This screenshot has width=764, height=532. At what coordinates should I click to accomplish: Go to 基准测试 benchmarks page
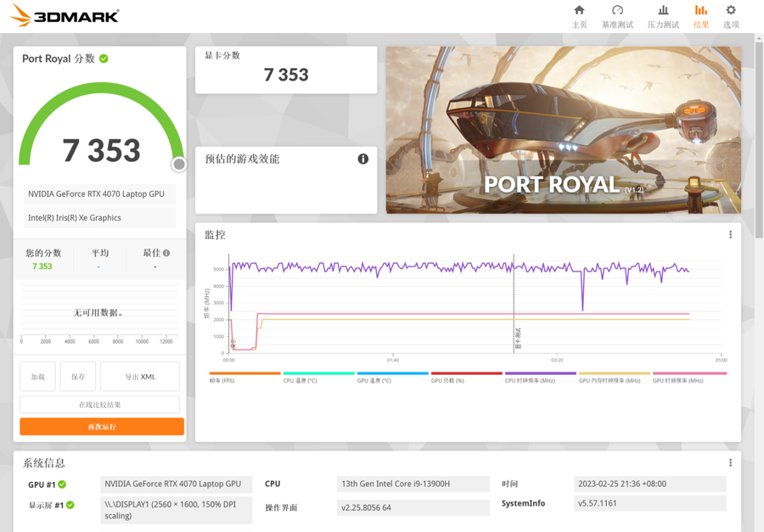coord(617,16)
